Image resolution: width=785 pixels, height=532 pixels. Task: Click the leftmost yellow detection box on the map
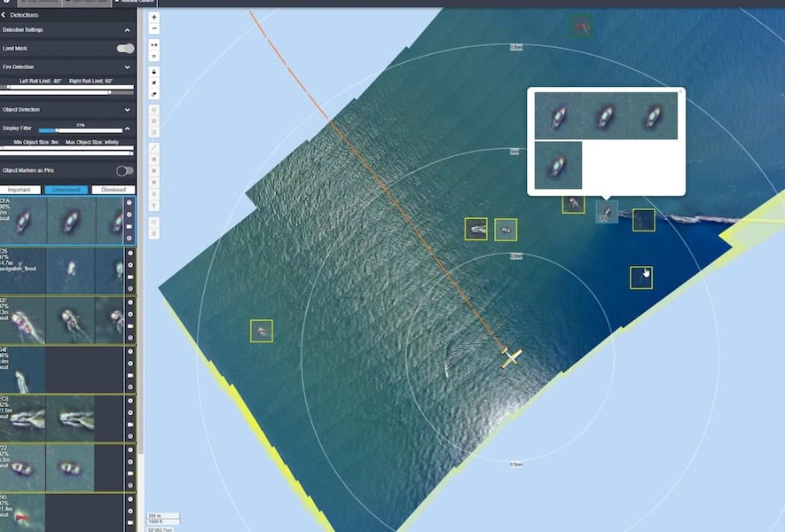coord(262,331)
